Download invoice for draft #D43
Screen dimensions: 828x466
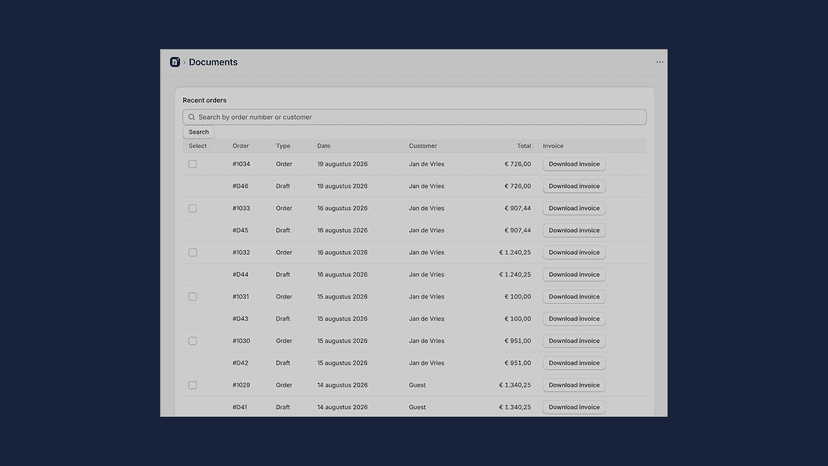(x=574, y=319)
